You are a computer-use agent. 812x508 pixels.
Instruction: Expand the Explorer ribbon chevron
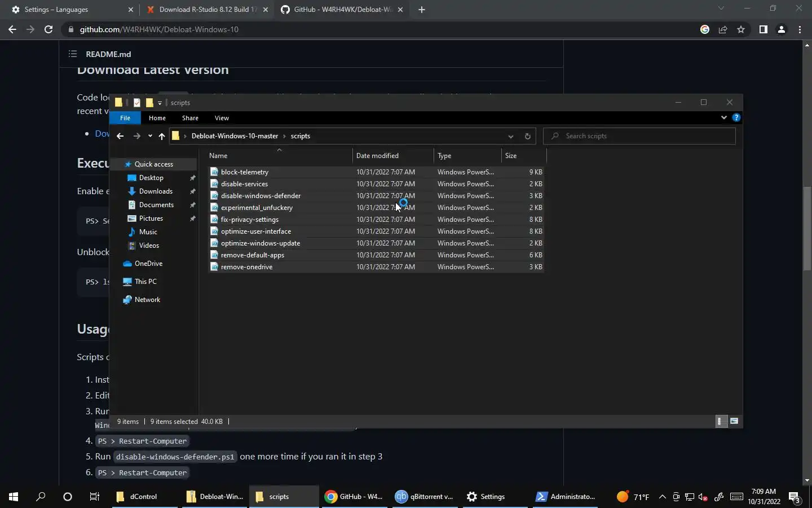723,117
